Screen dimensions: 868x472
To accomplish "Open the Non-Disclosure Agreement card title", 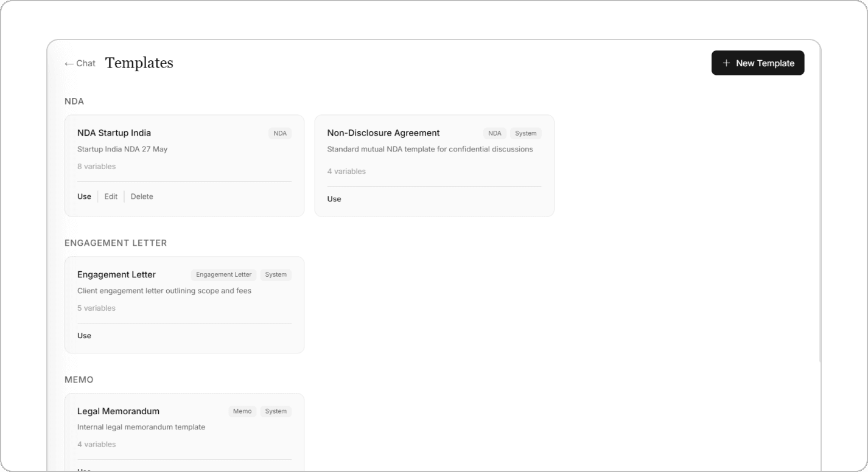I will (x=383, y=133).
